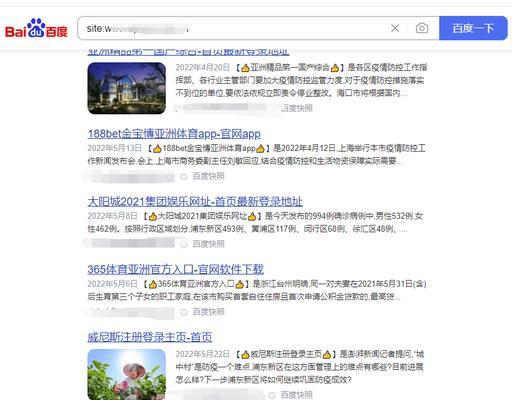
Task: Click the circle icon beside 365体育 百度快照
Action: point(184,312)
